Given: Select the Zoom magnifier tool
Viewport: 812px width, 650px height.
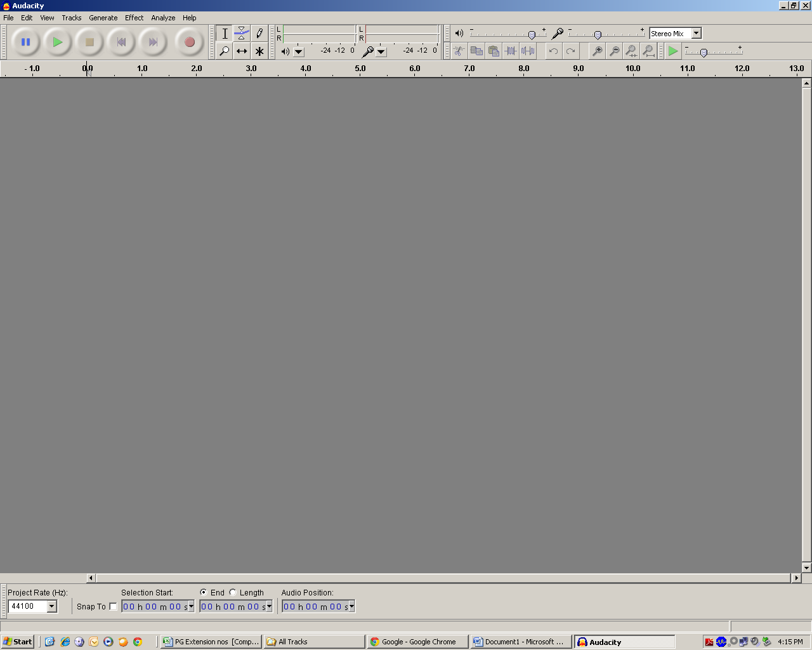Looking at the screenshot, I should coord(225,51).
